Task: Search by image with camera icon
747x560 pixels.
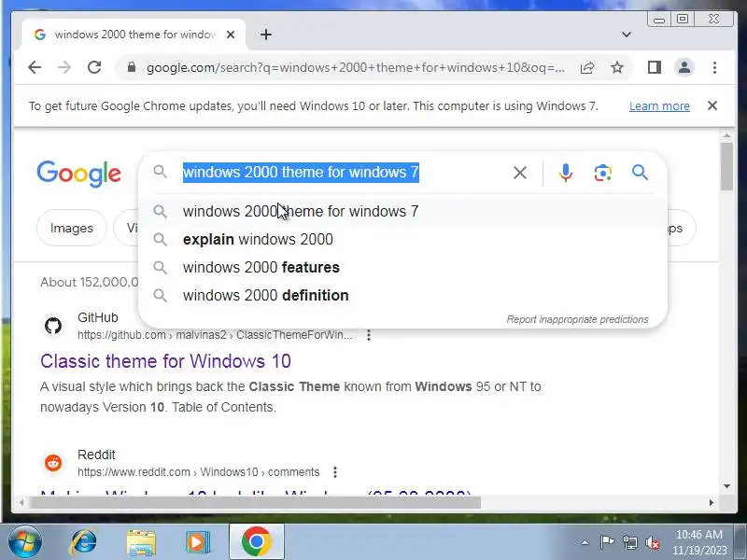Action: tap(602, 173)
